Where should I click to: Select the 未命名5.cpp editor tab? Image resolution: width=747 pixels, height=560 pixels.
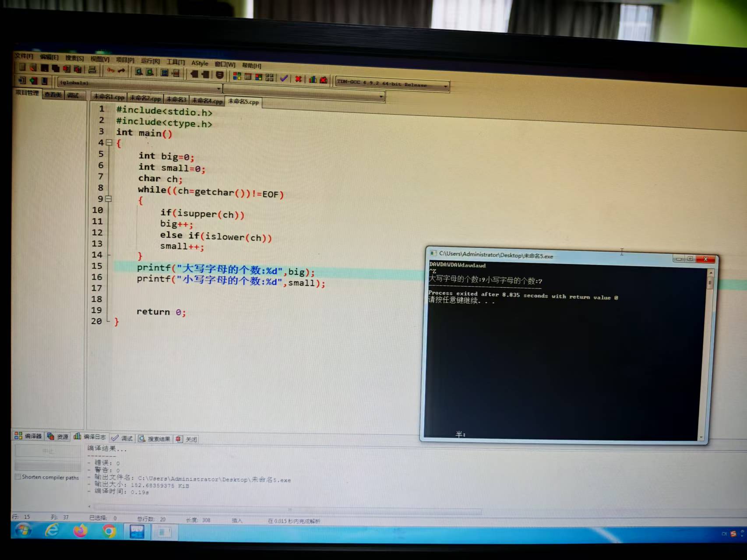pos(243,102)
